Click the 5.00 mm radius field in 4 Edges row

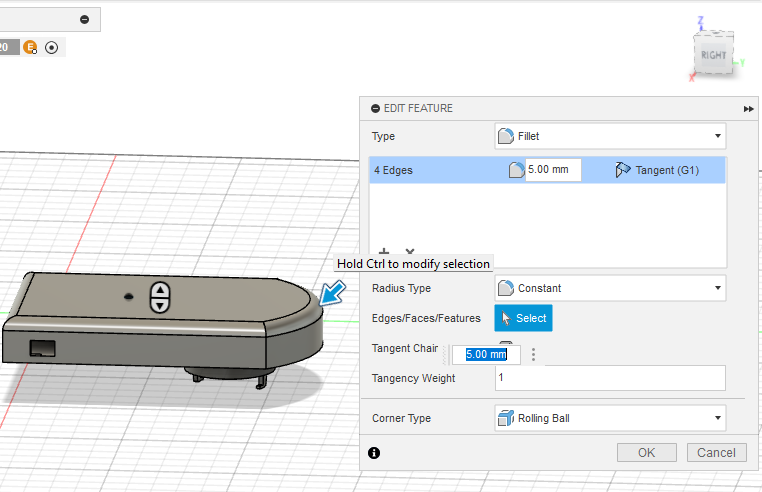pos(553,170)
